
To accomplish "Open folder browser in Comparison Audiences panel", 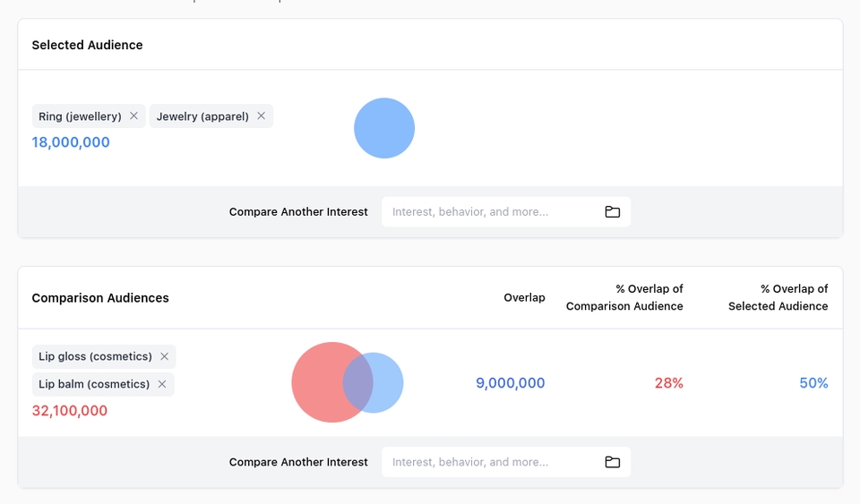I will coord(612,462).
